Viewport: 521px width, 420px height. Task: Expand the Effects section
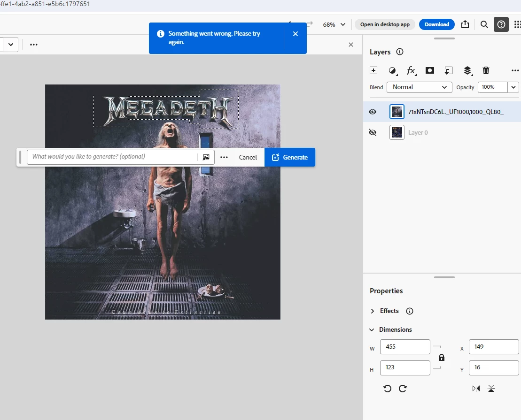(x=373, y=311)
